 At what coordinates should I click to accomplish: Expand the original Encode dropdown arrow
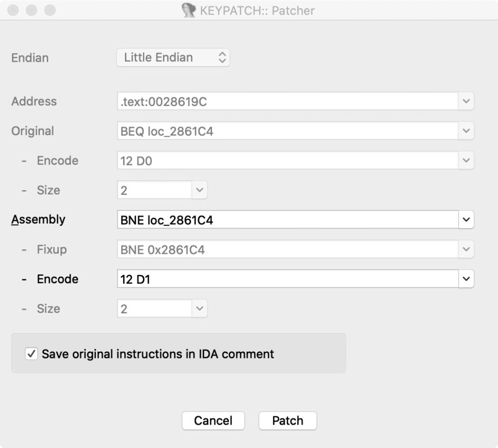click(x=466, y=161)
